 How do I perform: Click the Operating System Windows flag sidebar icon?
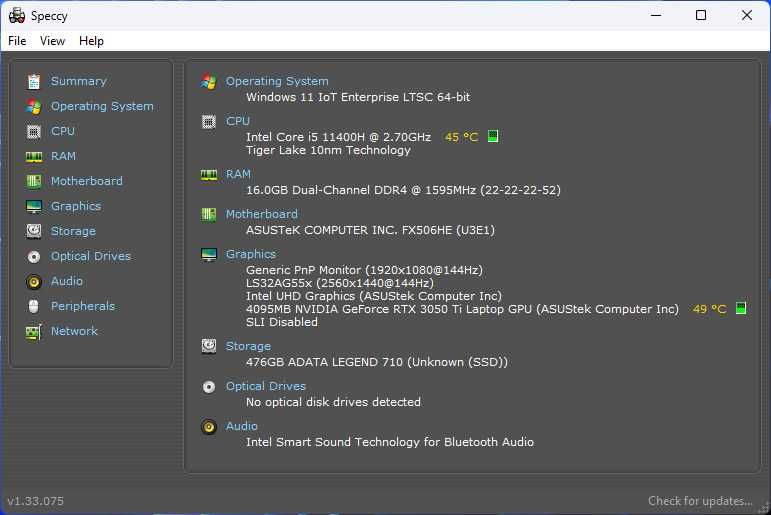pyautogui.click(x=34, y=107)
